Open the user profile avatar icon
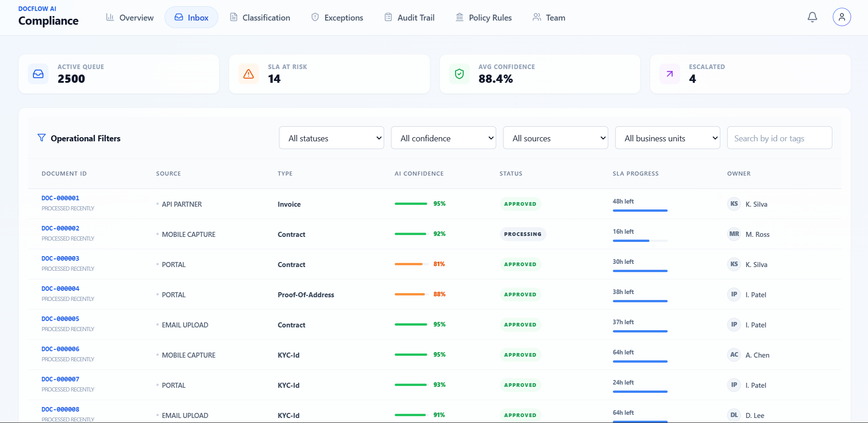868x423 pixels. [841, 17]
